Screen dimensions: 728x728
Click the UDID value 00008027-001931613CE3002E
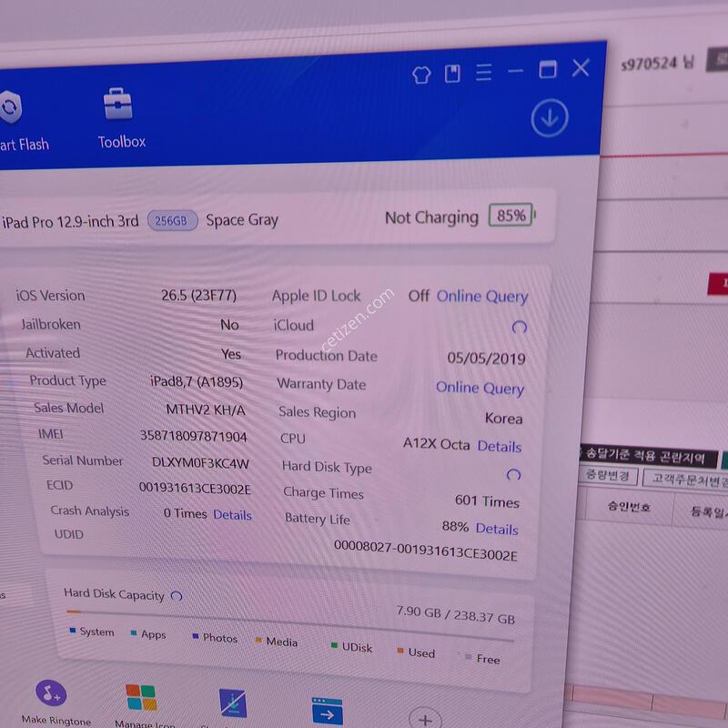[425, 551]
